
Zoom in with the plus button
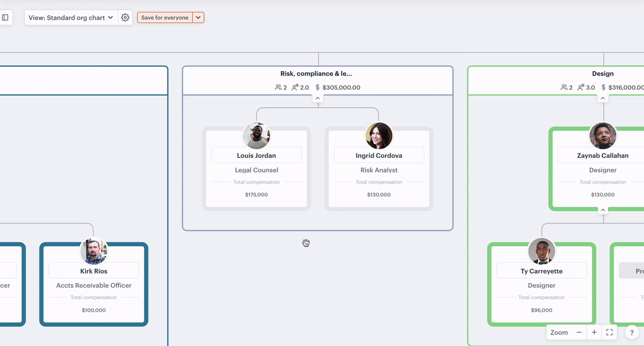coord(594,332)
